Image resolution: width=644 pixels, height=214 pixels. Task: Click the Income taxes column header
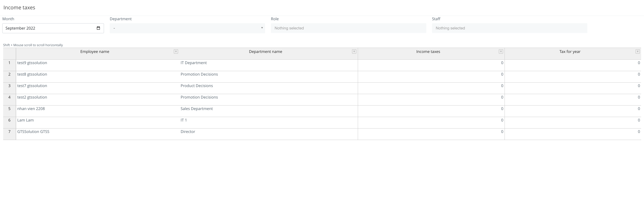[x=428, y=52]
